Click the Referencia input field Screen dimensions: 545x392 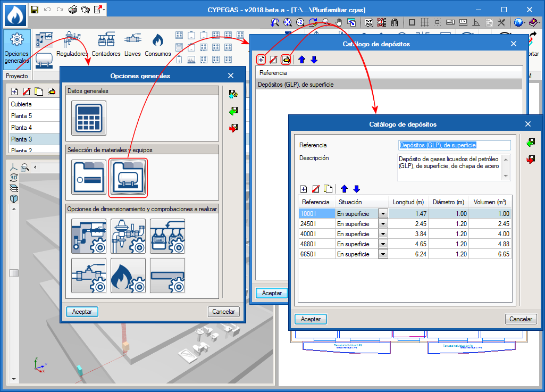pyautogui.click(x=454, y=145)
